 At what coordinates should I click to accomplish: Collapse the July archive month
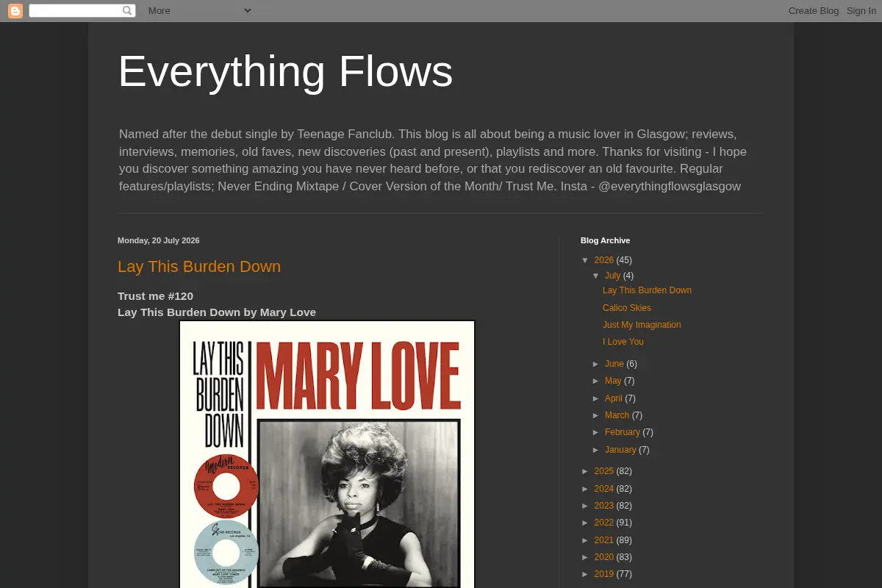[596, 276]
